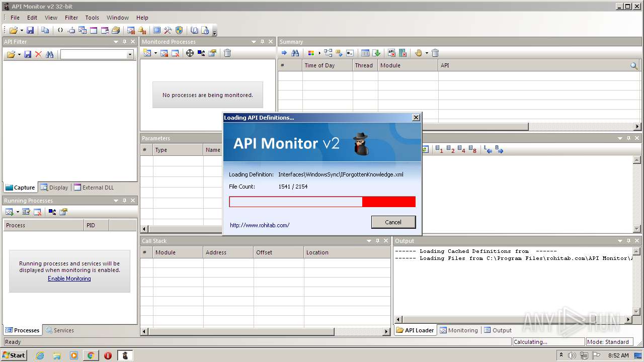Click the red loading progress bar
This screenshot has width=644, height=362.
[322, 202]
